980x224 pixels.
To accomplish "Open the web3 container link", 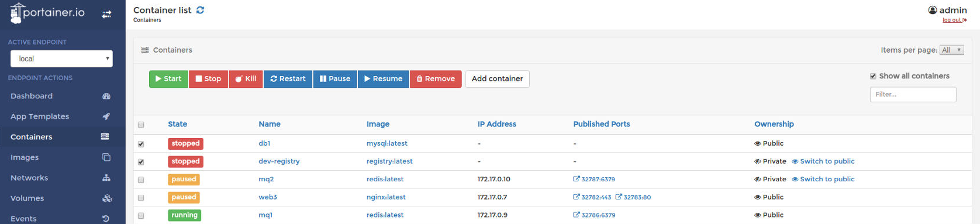I will tap(268, 197).
